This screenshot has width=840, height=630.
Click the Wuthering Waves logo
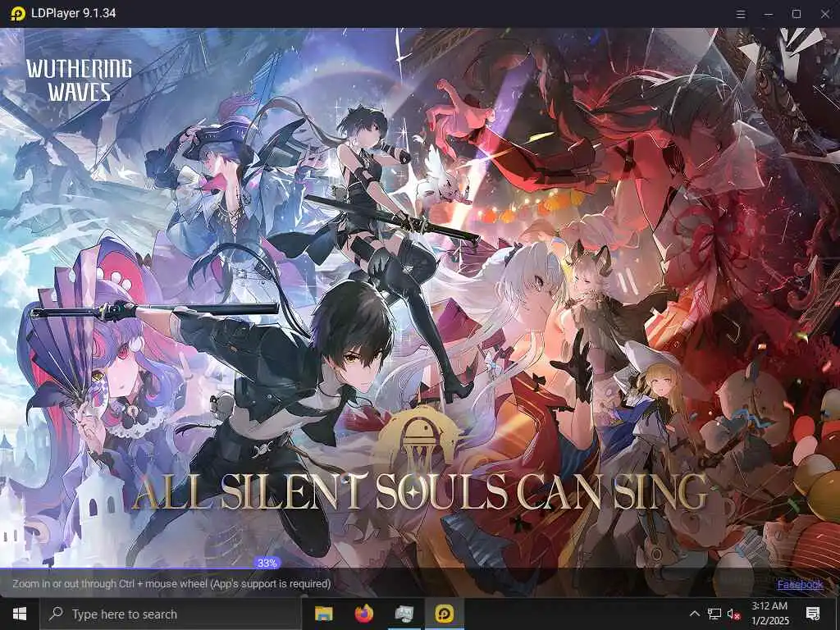[80, 80]
